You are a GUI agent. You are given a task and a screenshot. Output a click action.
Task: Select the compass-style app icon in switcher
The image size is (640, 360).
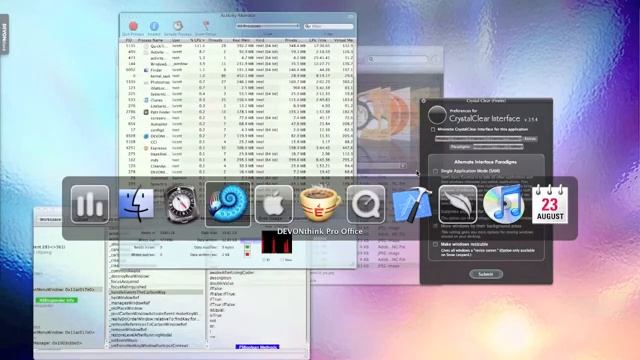[x=182, y=204]
